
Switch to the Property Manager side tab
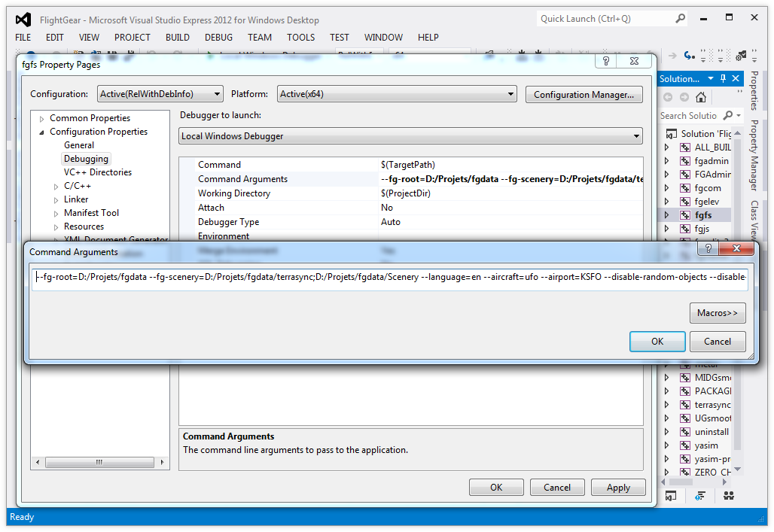click(x=754, y=155)
